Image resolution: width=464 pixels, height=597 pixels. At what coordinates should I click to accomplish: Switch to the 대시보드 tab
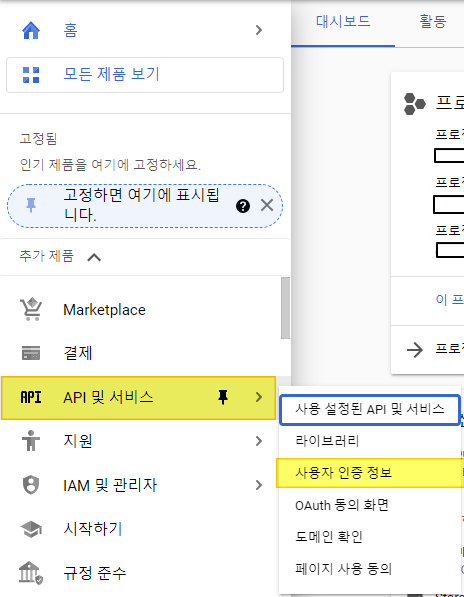coord(343,21)
